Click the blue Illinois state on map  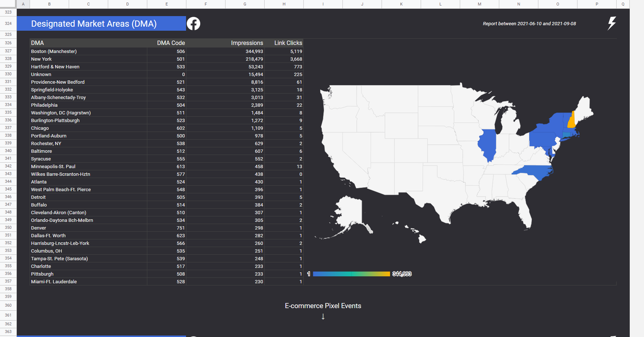click(487, 144)
